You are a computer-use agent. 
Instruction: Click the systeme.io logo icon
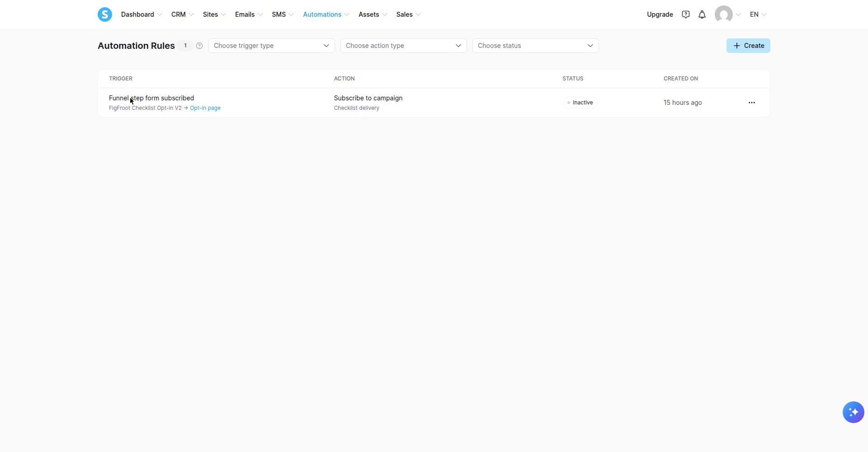click(105, 14)
